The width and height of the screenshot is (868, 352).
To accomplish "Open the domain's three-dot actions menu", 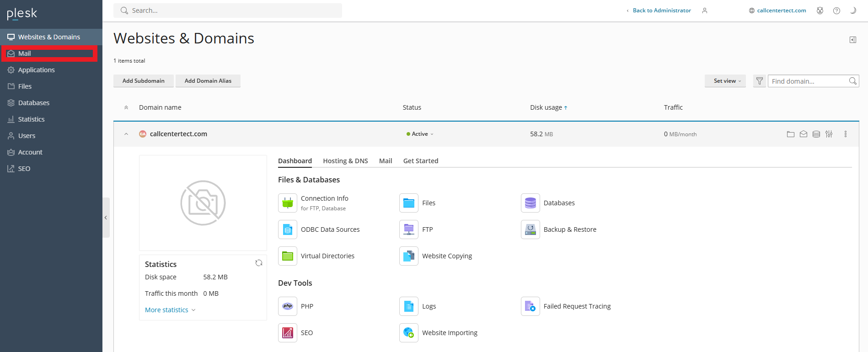I will [x=845, y=134].
